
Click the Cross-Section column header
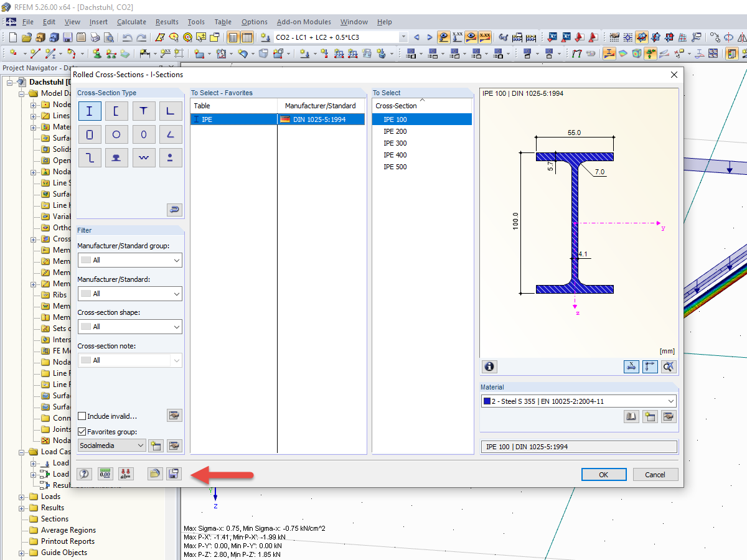click(421, 106)
